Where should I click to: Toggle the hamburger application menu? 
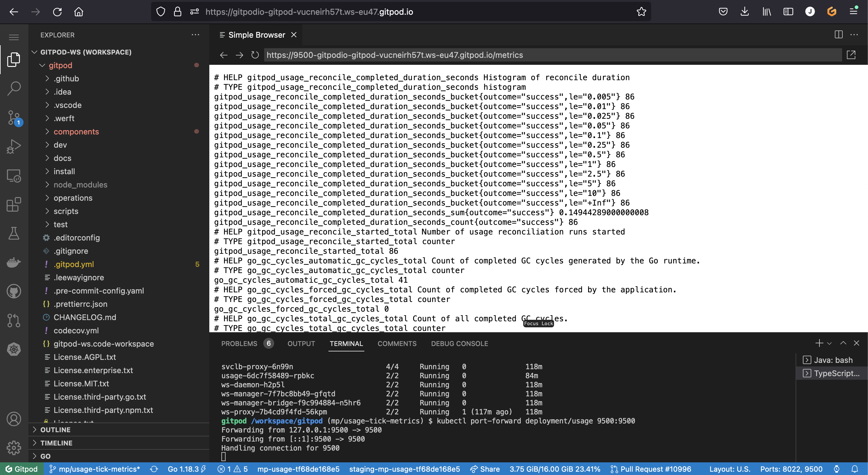pos(14,37)
